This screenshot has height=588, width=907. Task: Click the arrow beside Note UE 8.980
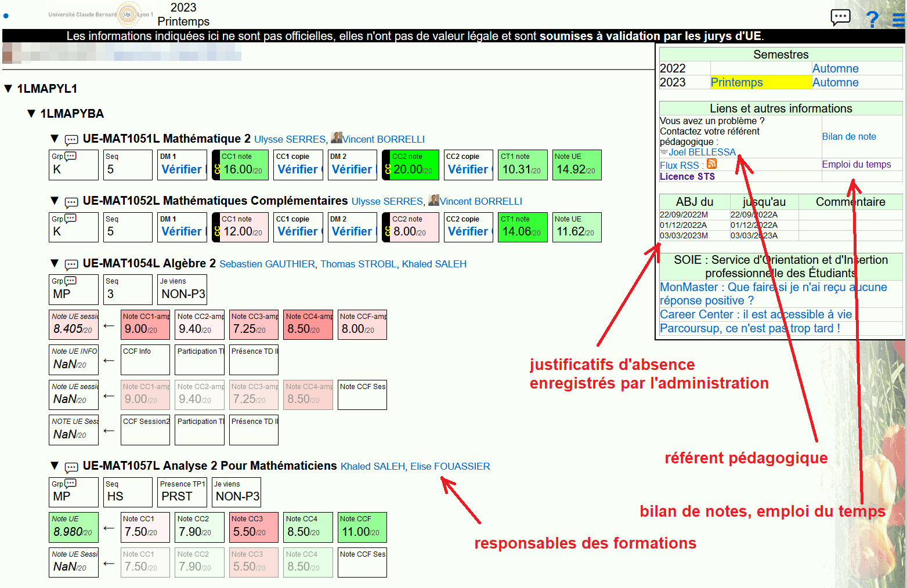tap(109, 528)
